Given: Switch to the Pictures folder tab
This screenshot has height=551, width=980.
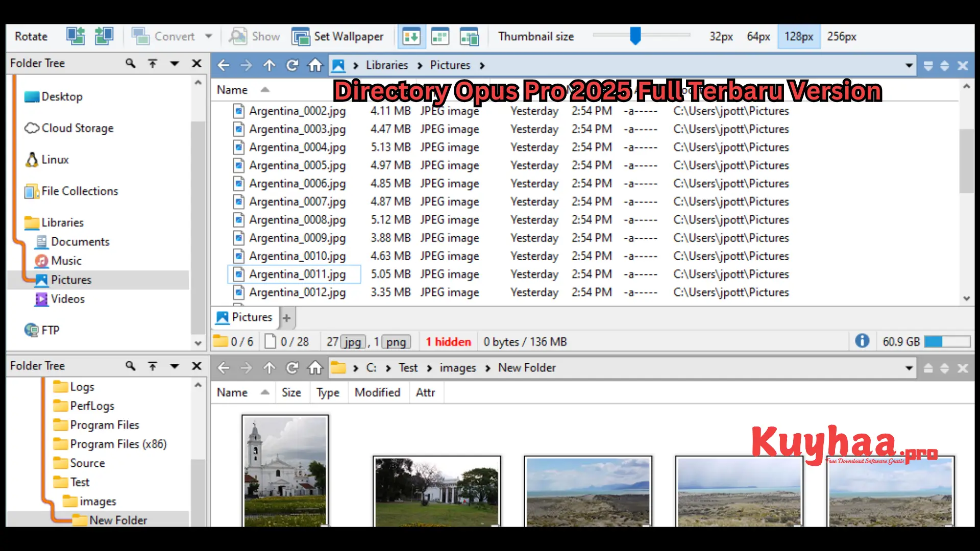Looking at the screenshot, I should (x=250, y=317).
